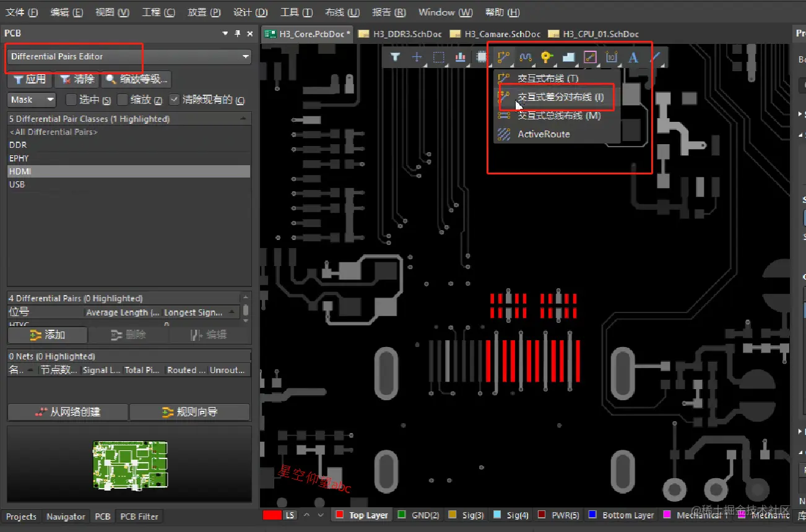Open the Projects panel tab

21,517
